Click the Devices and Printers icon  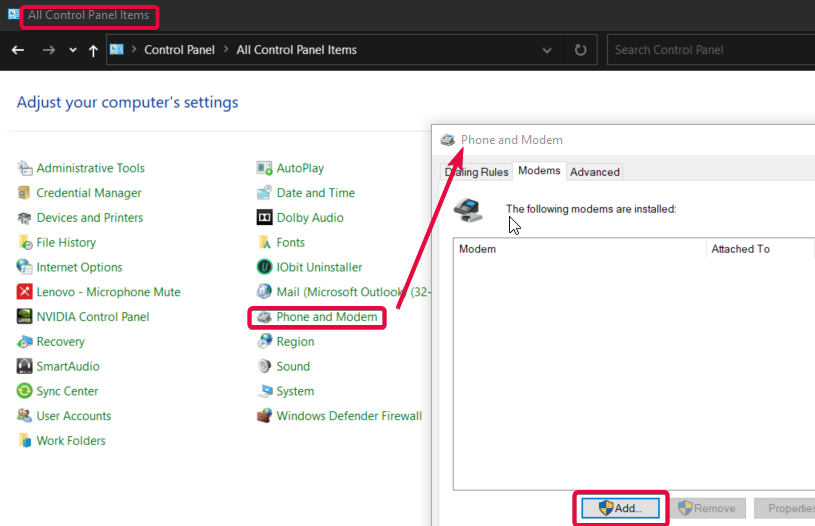click(x=24, y=218)
